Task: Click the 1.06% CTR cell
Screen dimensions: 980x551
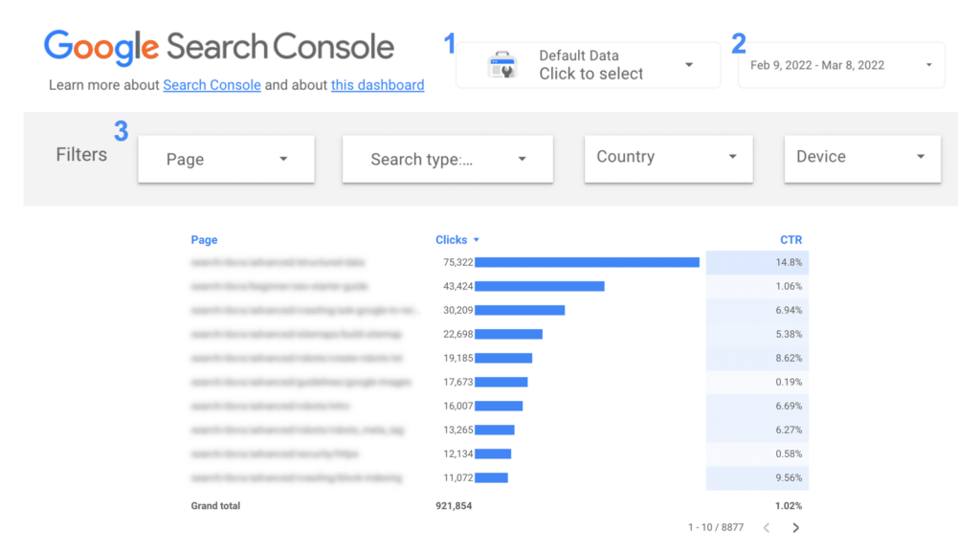Action: coord(758,286)
